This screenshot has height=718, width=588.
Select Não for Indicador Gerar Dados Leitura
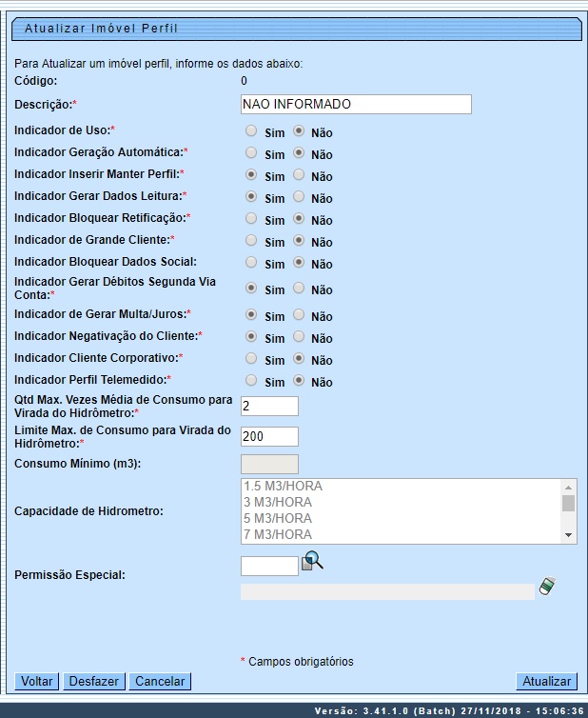tap(299, 196)
